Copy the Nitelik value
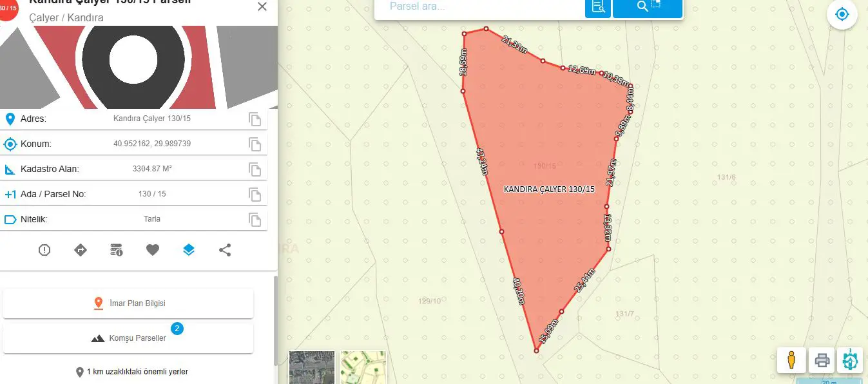 click(x=255, y=220)
